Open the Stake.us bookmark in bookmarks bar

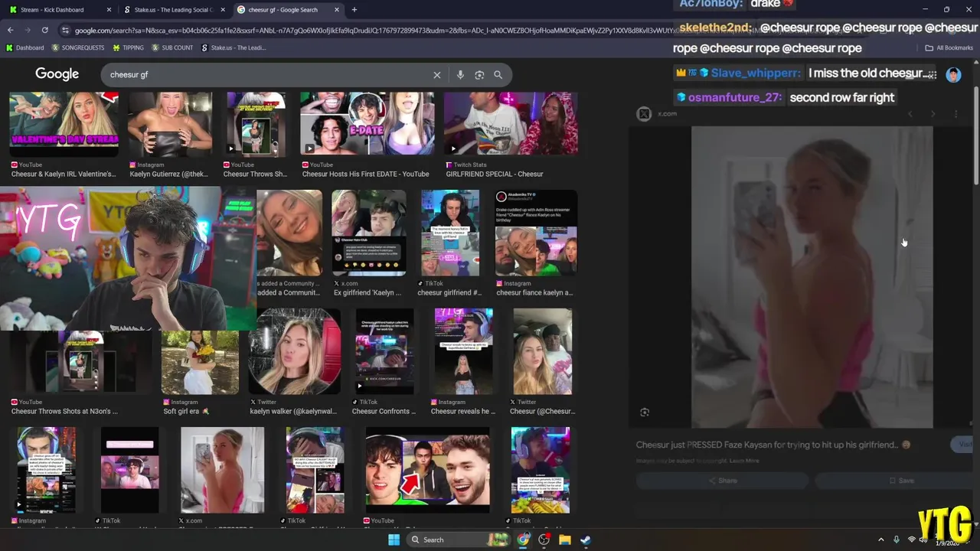234,47
